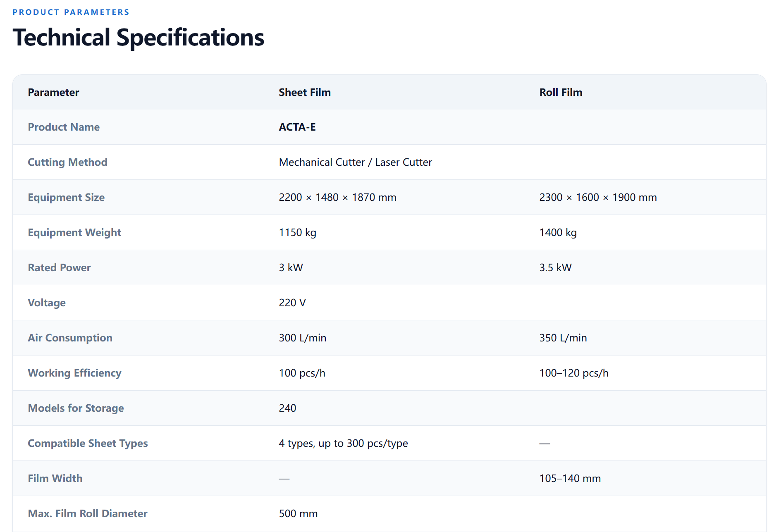Select the 3.5 kW rated power cell

(x=555, y=267)
